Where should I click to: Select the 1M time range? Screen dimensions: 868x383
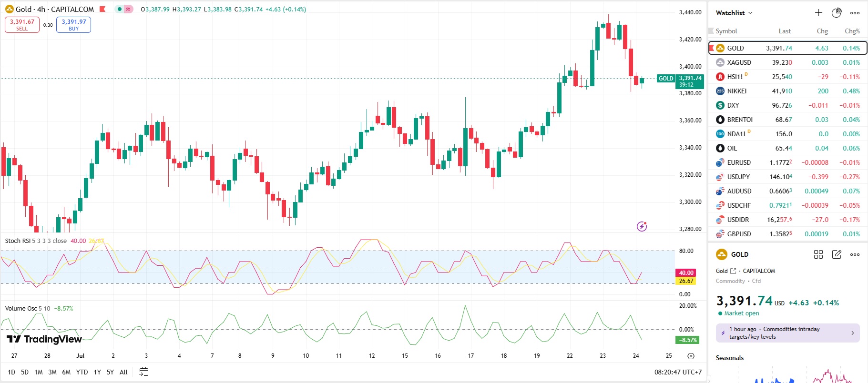tap(39, 372)
